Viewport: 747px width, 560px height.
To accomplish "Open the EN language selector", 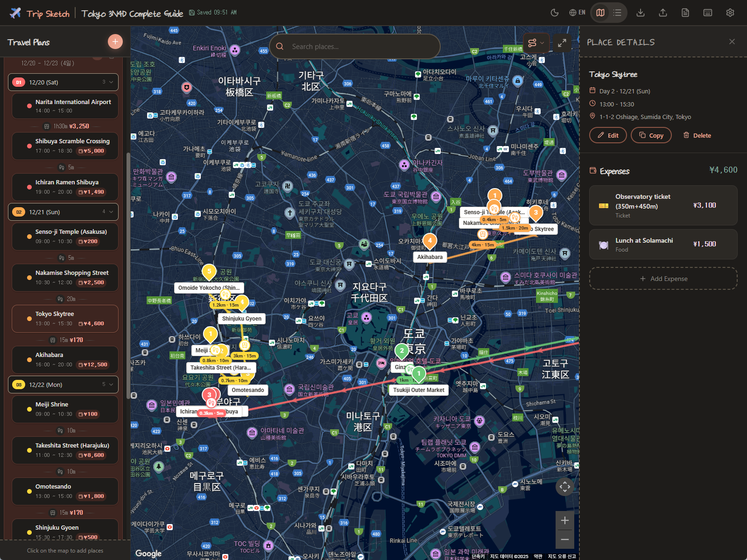I will click(x=577, y=13).
